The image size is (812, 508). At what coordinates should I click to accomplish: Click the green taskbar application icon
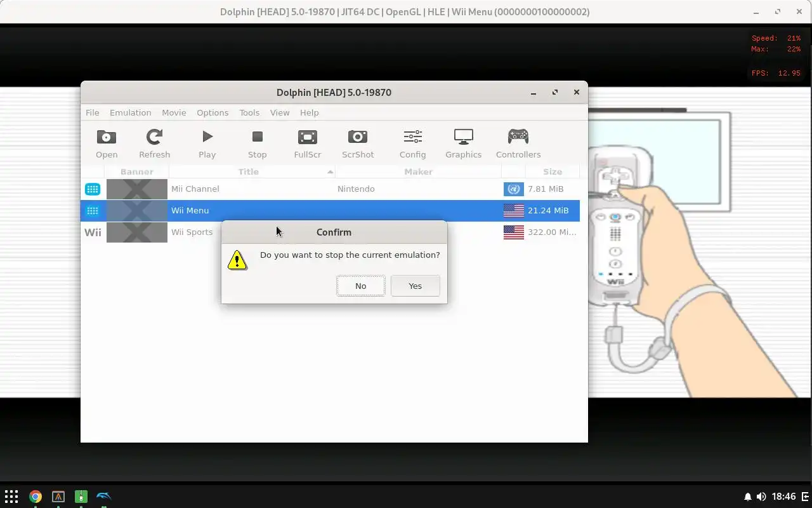pos(81,497)
